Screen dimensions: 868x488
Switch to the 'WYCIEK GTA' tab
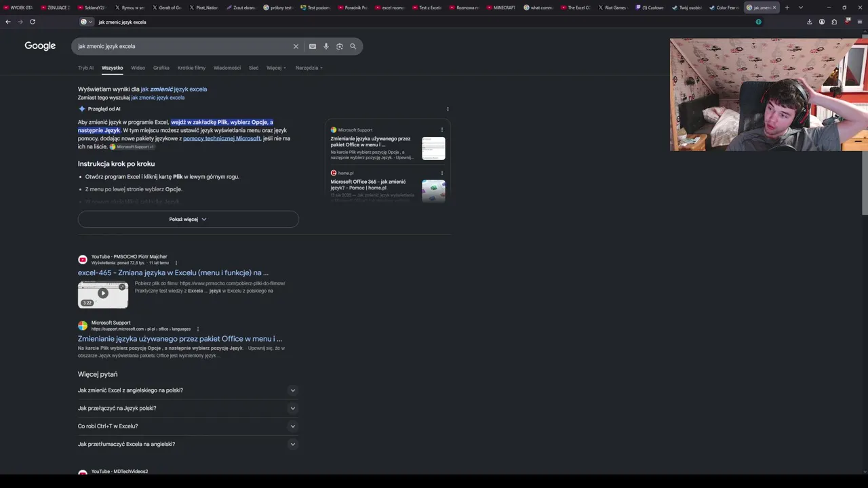click(x=18, y=7)
